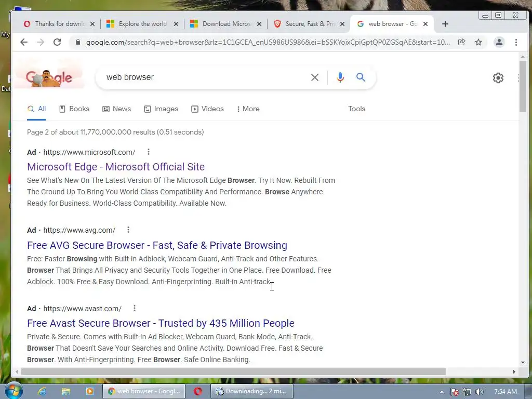Switch to the 'Explore the world' tab

pyautogui.click(x=137, y=24)
